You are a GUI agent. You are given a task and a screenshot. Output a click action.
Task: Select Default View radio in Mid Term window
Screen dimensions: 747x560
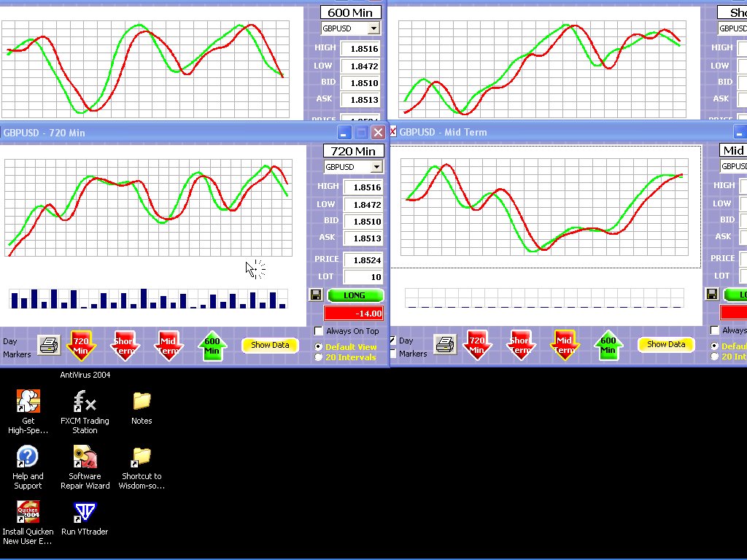click(x=715, y=346)
